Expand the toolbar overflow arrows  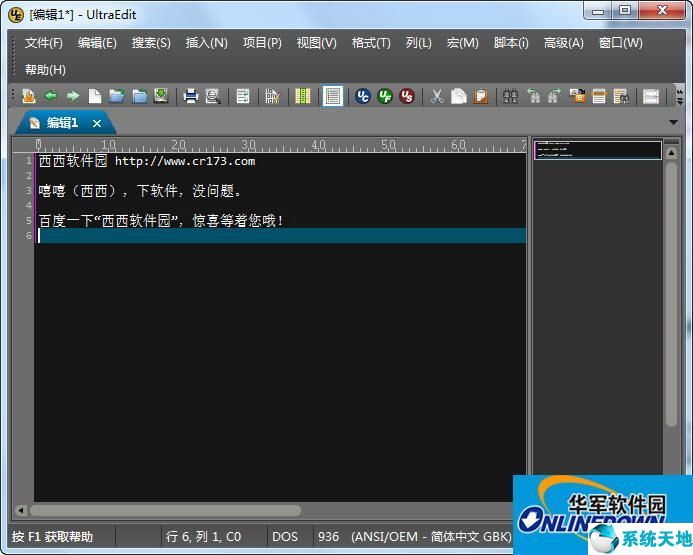(x=680, y=96)
